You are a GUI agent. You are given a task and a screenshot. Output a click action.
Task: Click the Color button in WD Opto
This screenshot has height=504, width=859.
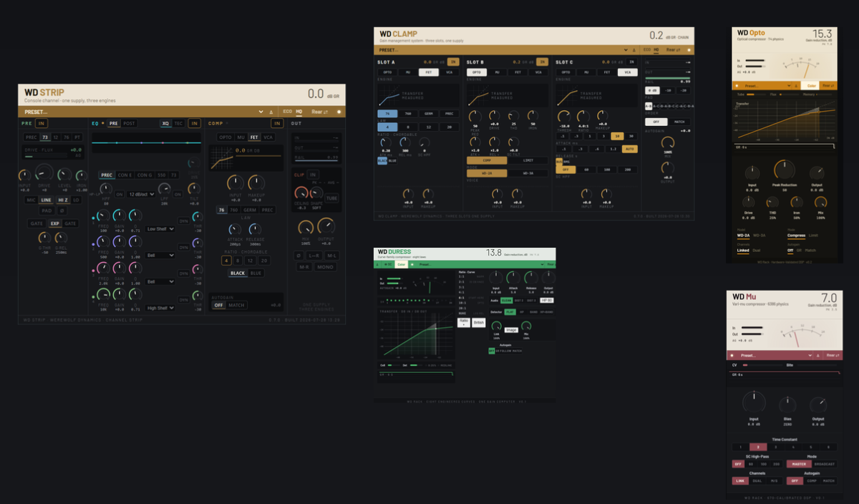810,86
